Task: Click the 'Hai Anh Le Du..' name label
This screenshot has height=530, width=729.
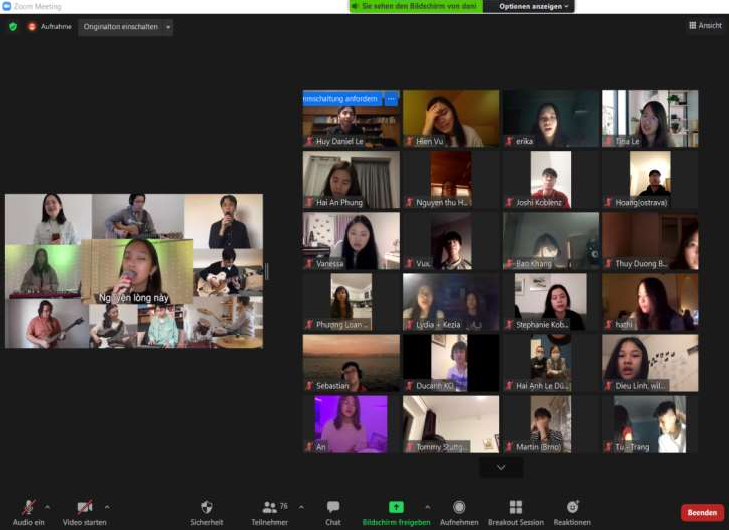Action: pyautogui.click(x=542, y=386)
